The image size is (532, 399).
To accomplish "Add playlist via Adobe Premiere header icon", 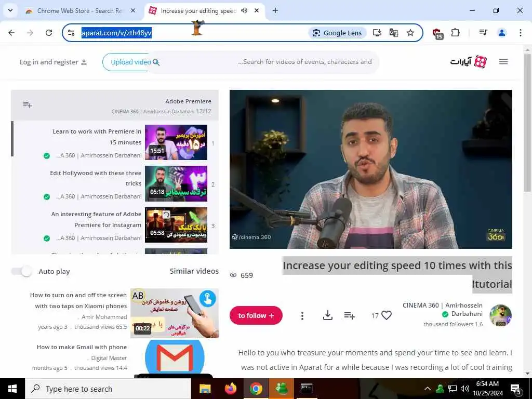I will (x=28, y=104).
